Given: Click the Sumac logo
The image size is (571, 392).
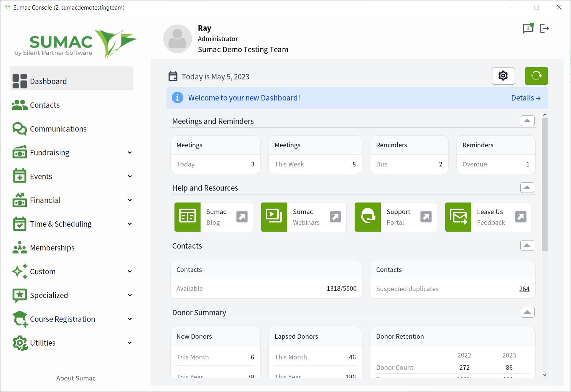Looking at the screenshot, I should coord(76,43).
